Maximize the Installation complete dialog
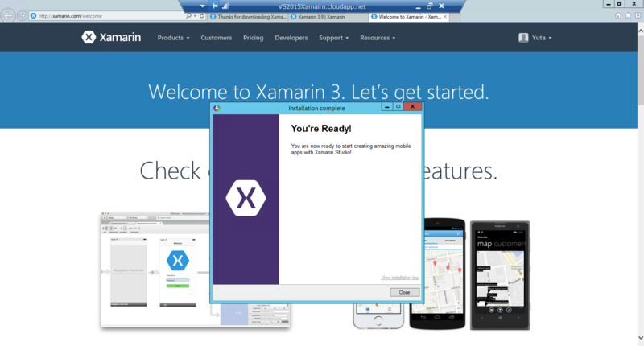 click(398, 107)
